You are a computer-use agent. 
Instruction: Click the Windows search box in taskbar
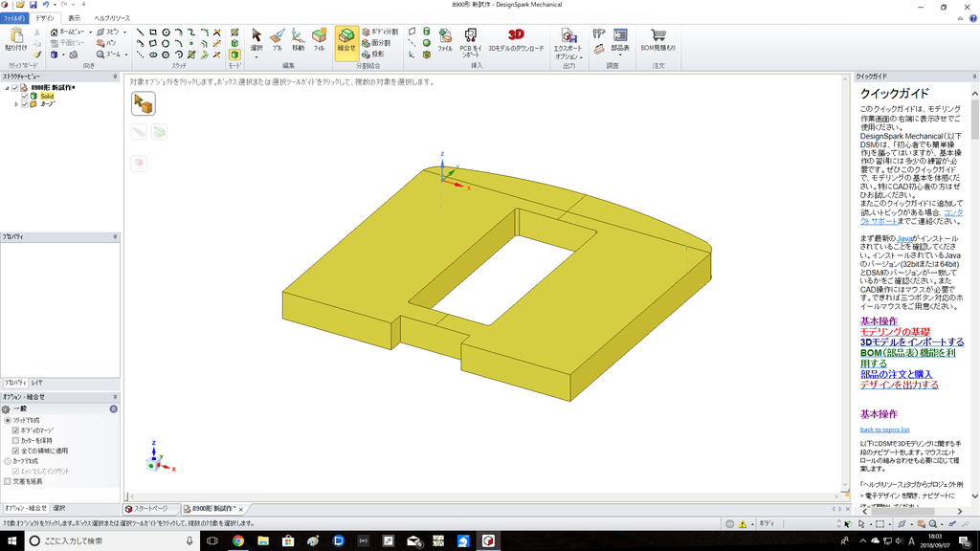click(111, 541)
